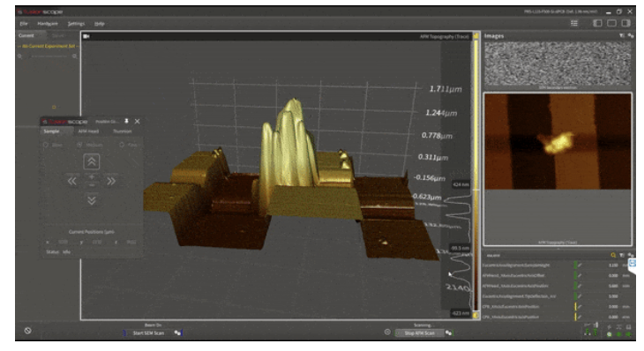Click the blue teamviewer side tab icon
This screenshot has width=644, height=351.
[x=632, y=263]
